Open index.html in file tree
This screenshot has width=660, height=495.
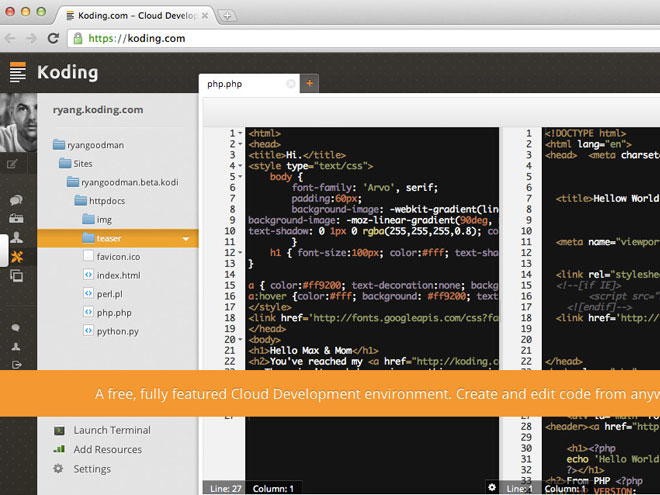(112, 275)
